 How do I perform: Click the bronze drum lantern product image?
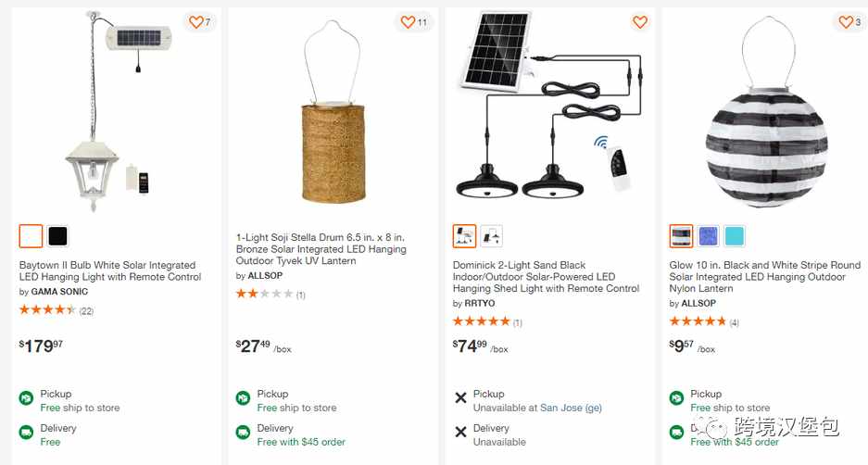click(333, 111)
